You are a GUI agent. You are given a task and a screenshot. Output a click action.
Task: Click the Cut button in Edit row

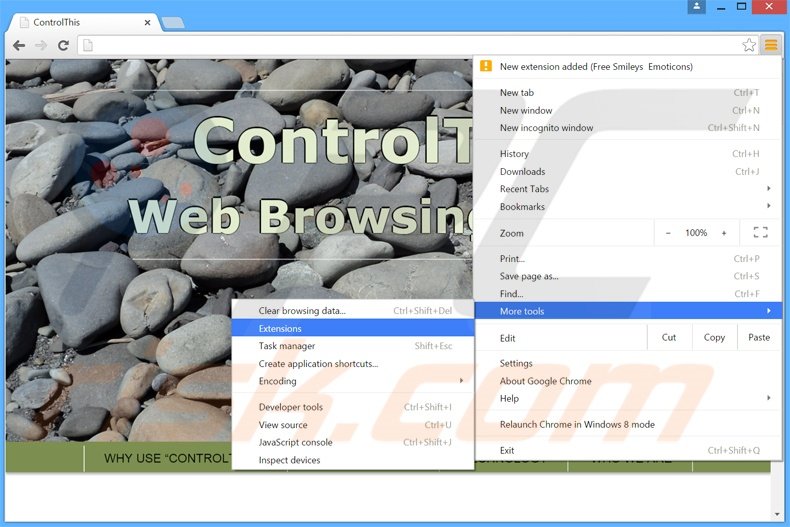pos(669,338)
